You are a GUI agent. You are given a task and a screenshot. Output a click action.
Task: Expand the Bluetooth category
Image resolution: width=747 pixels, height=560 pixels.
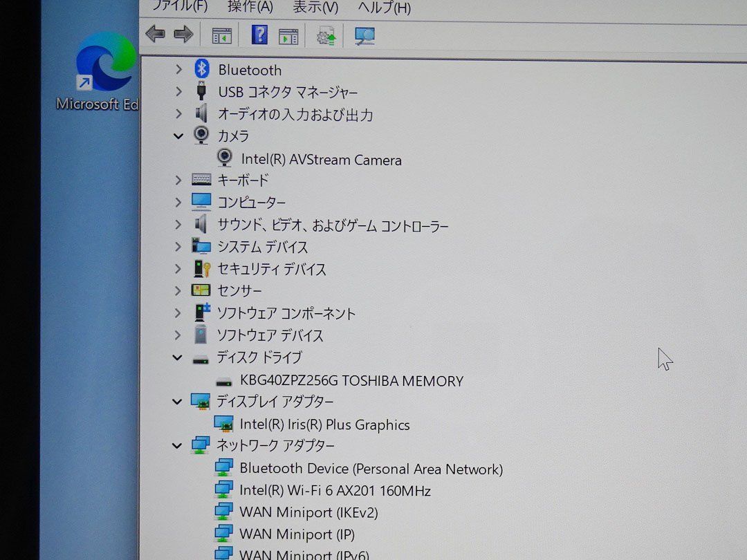pos(178,70)
